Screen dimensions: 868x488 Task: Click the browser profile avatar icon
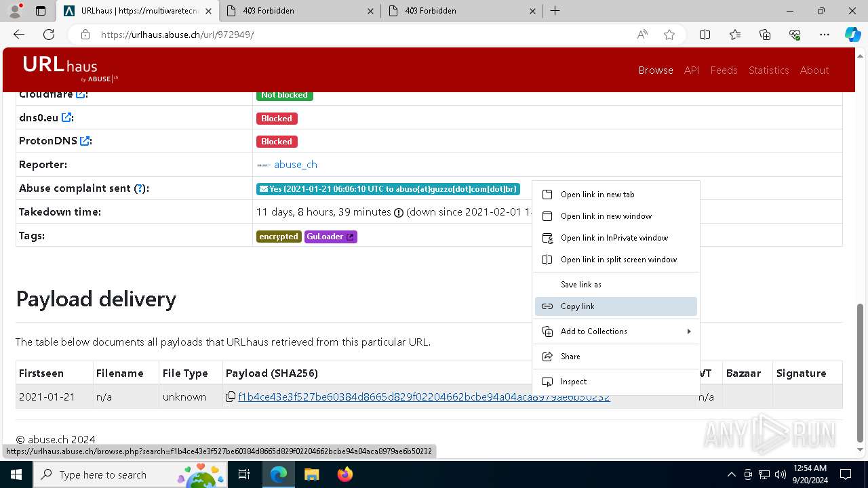[x=15, y=11]
